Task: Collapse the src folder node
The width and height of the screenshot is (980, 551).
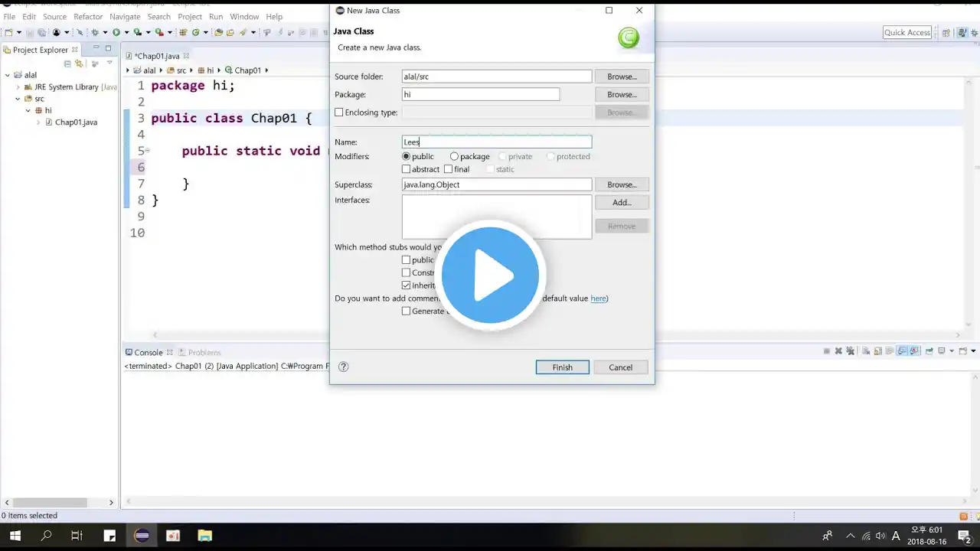Action: 18,99
